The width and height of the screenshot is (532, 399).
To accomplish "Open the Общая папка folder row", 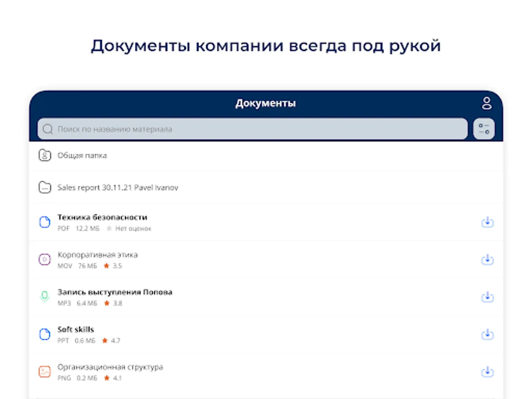I will tap(266, 156).
